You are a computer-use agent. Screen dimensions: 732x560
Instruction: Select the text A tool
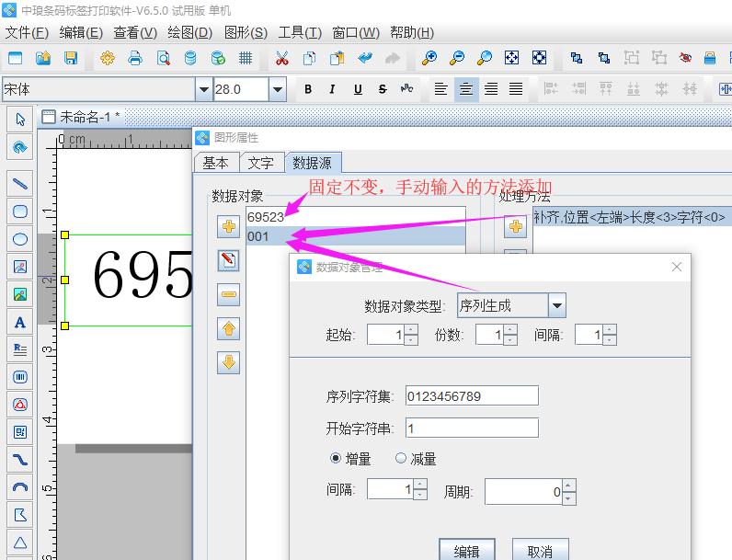point(20,322)
